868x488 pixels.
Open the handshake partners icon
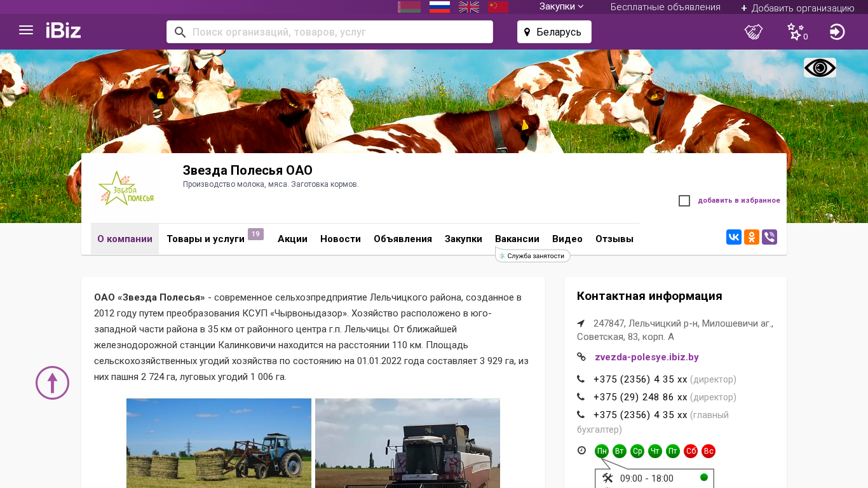click(x=754, y=32)
